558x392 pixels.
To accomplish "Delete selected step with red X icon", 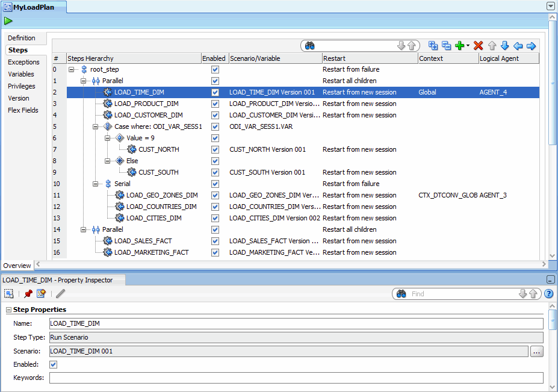I will click(x=479, y=46).
